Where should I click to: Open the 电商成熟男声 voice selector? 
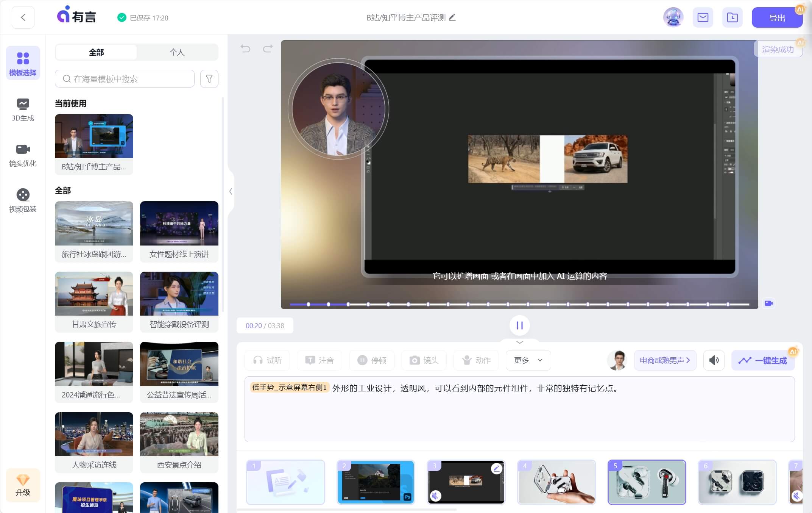(664, 360)
